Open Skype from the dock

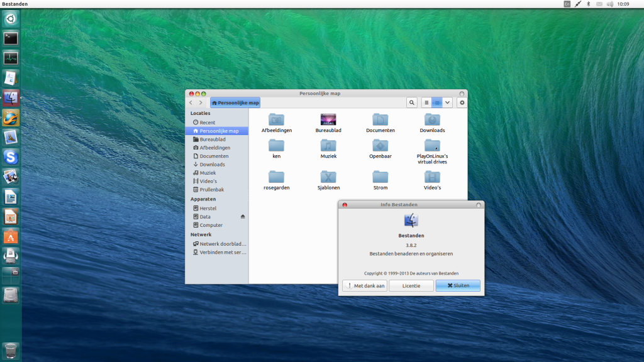(11, 157)
